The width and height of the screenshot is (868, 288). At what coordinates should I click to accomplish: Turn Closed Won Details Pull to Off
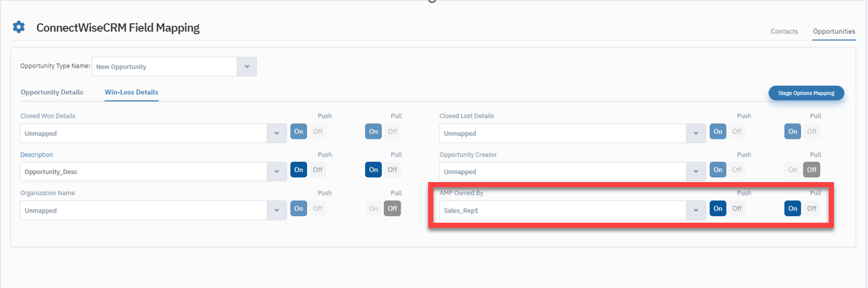[x=392, y=131]
